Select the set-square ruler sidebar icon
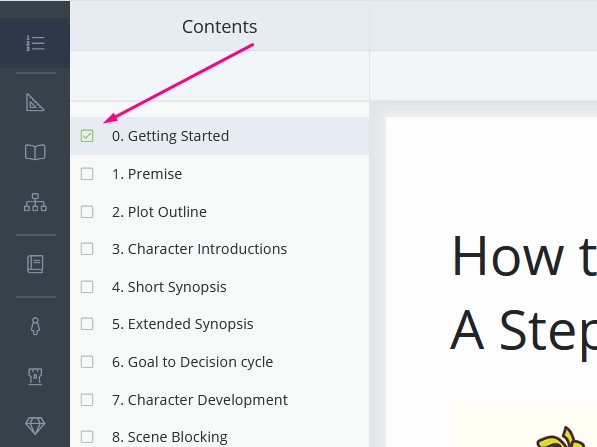The width and height of the screenshot is (597, 447). [x=35, y=102]
